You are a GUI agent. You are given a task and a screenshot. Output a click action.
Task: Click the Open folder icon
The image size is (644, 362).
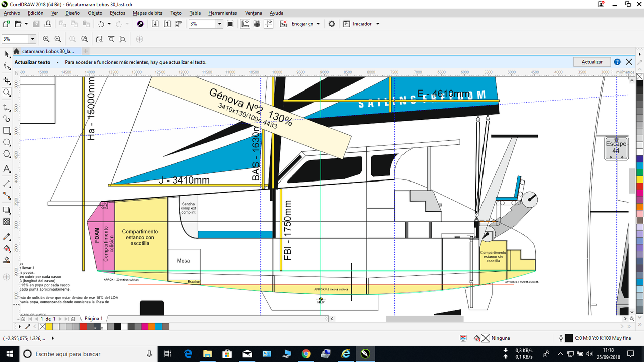(x=18, y=24)
